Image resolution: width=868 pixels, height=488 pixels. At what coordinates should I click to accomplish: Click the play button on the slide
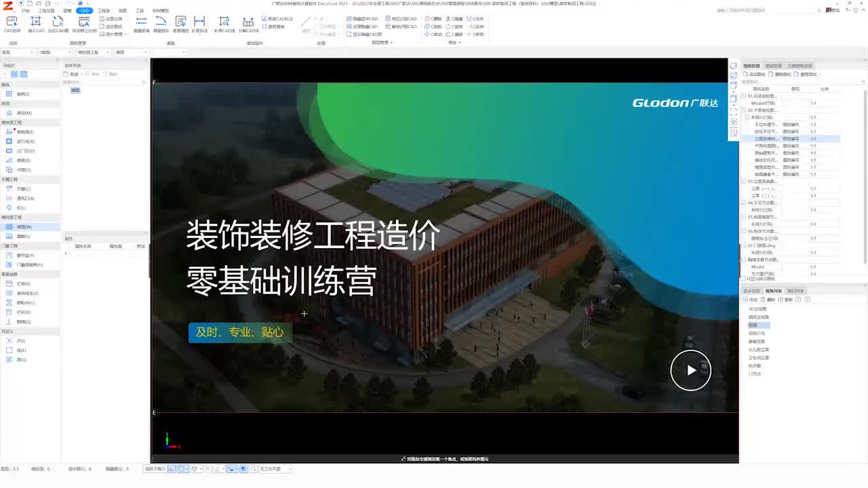(690, 370)
